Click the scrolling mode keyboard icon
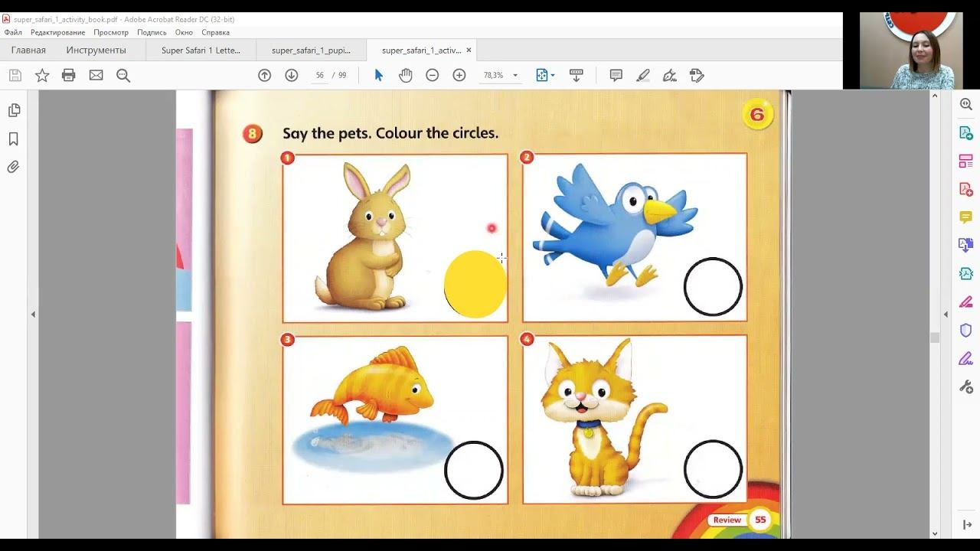Viewport: 980px width, 551px height. (x=577, y=75)
